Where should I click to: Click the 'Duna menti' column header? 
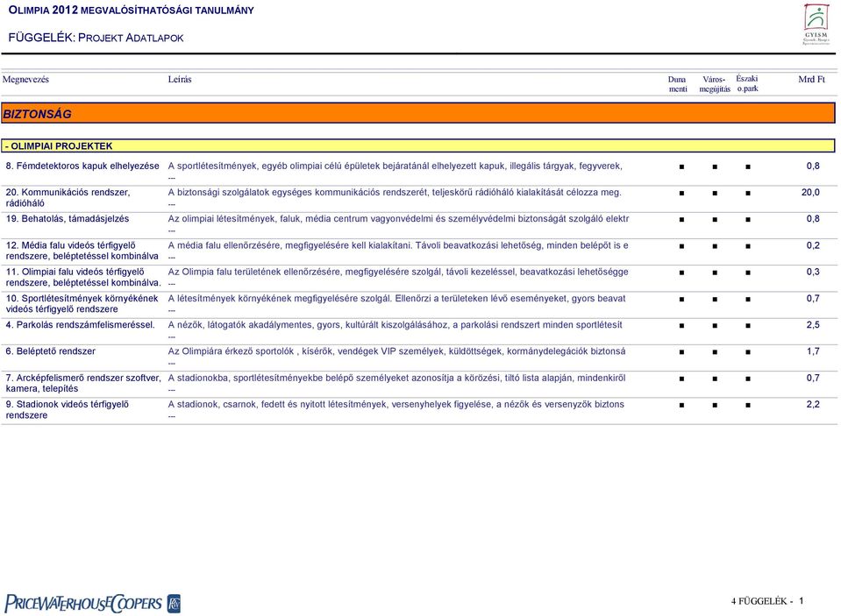coord(677,84)
